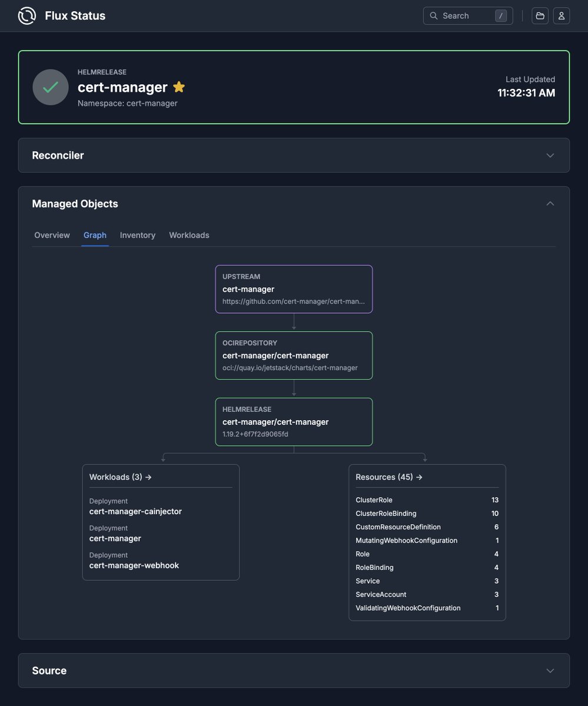Click the ClusterRole resource row
The width and height of the screenshot is (588, 706).
click(x=427, y=500)
